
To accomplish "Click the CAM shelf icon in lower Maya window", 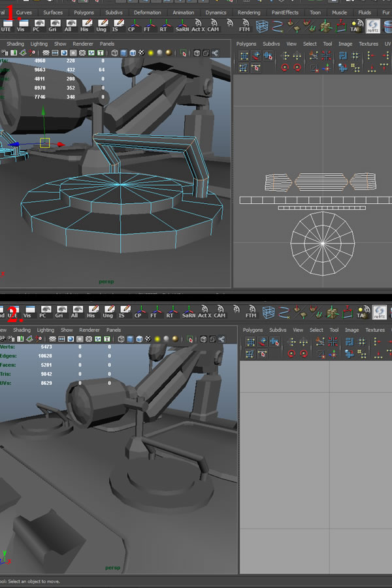I will pos(220,312).
